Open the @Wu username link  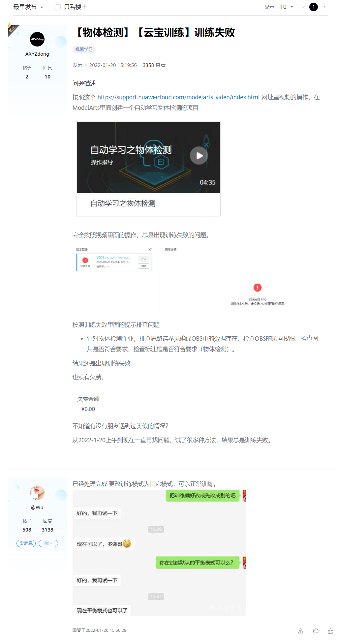coord(37,507)
